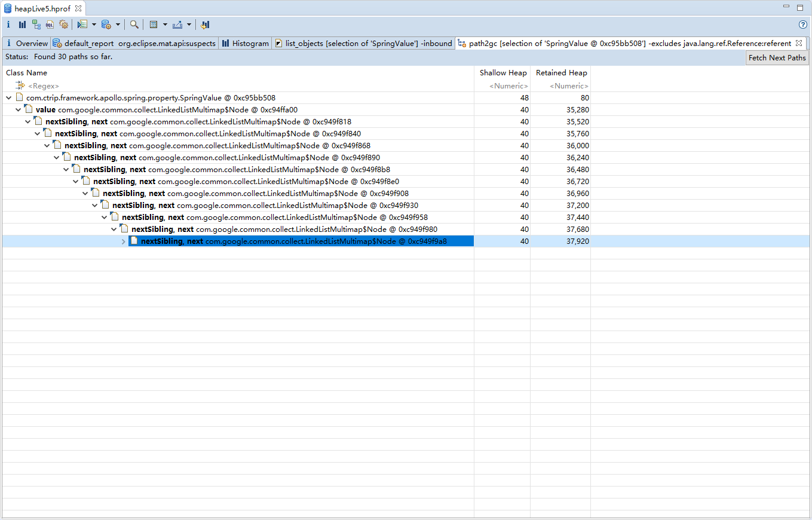Sort by the Retained Heap column header
812x520 pixels.
(x=561, y=73)
